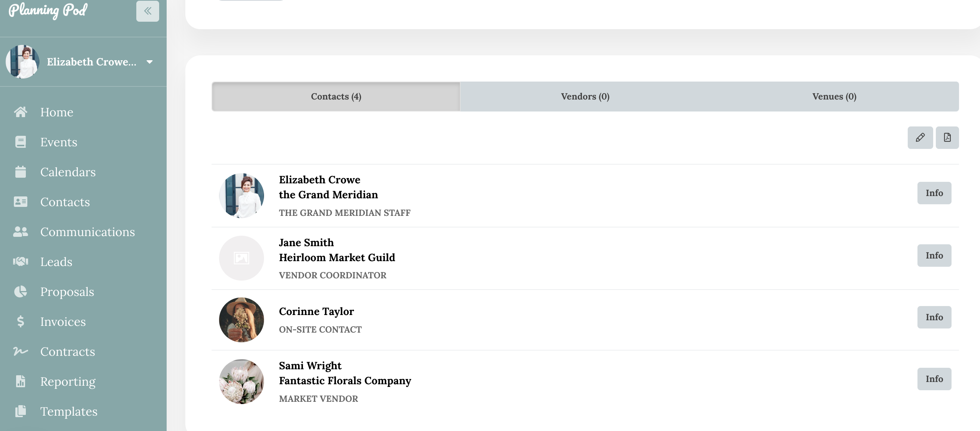Go to Leads in the sidebar

tap(56, 262)
